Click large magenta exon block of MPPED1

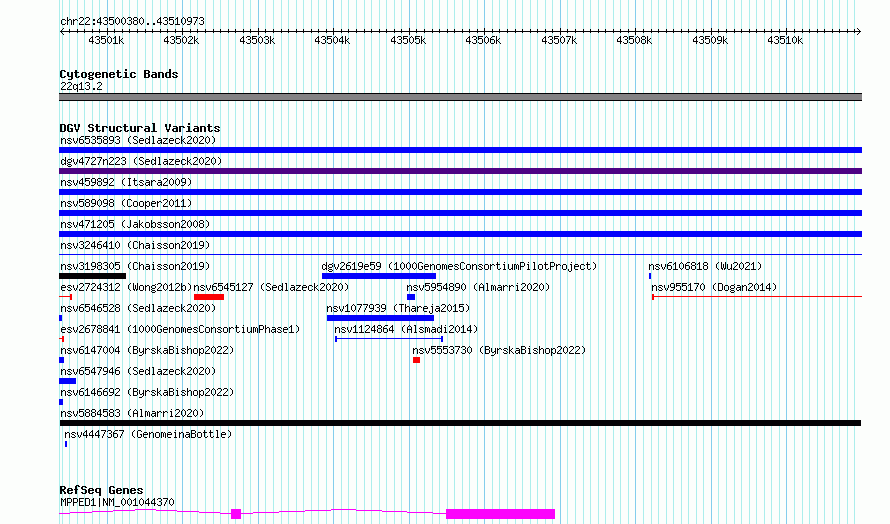coord(500,514)
